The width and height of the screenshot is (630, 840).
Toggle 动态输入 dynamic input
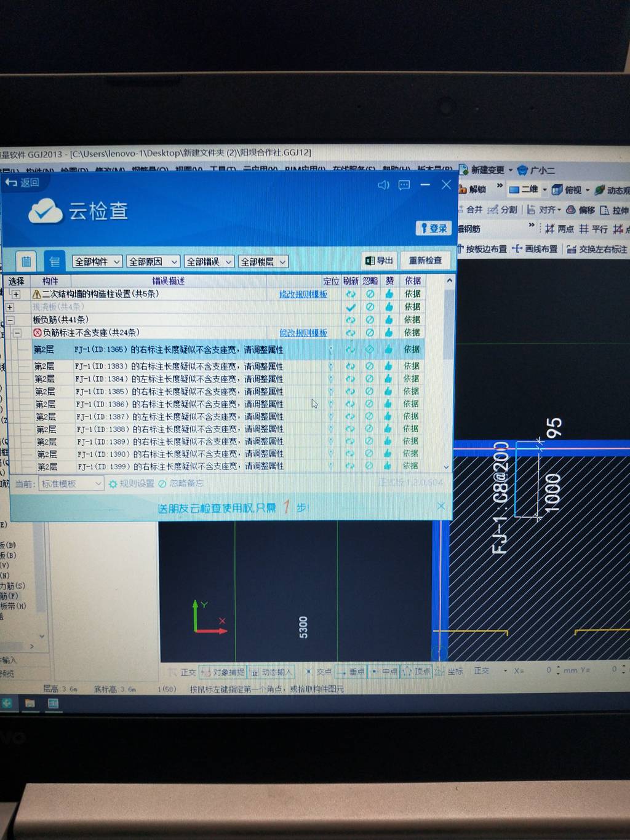pyautogui.click(x=271, y=672)
